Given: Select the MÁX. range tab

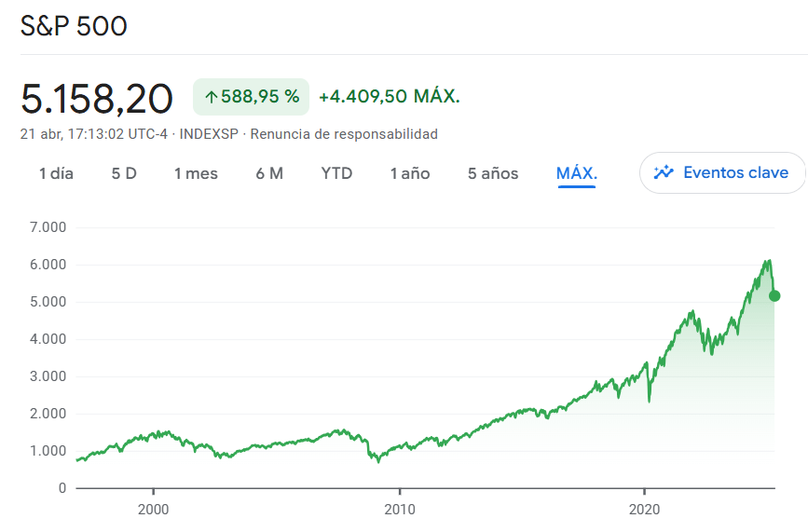Looking at the screenshot, I should (x=577, y=173).
